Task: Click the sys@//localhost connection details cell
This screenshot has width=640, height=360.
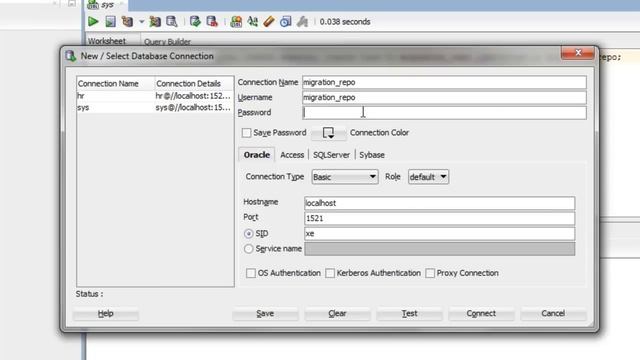Action: (193, 107)
